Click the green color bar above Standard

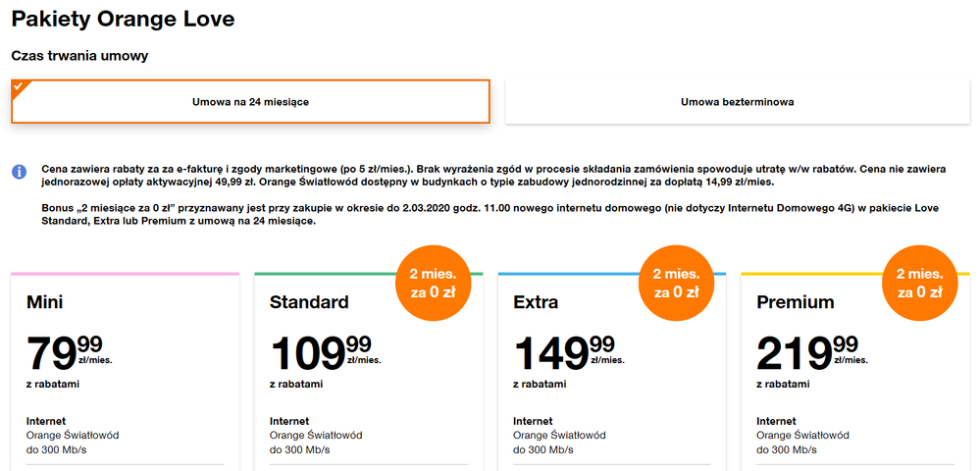tap(324, 274)
